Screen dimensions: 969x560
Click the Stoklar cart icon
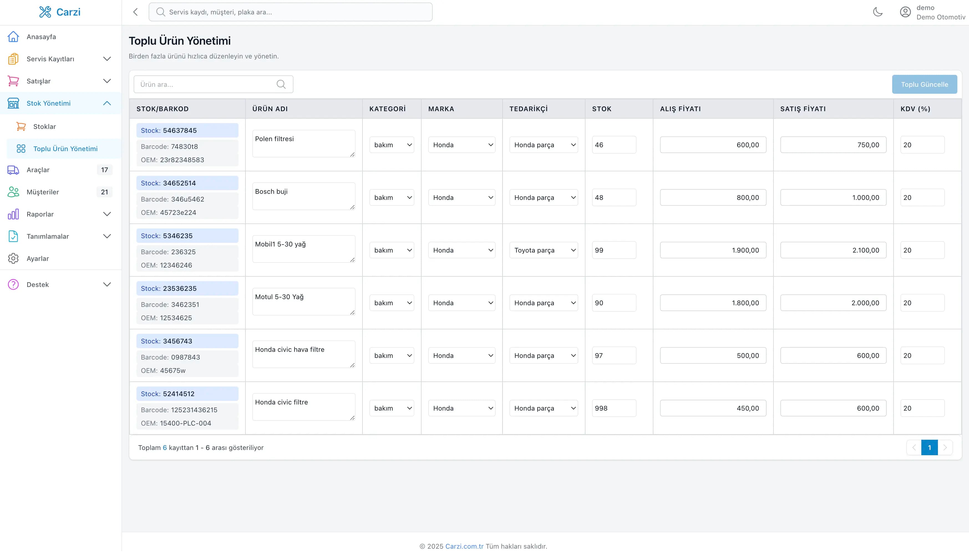pos(21,126)
